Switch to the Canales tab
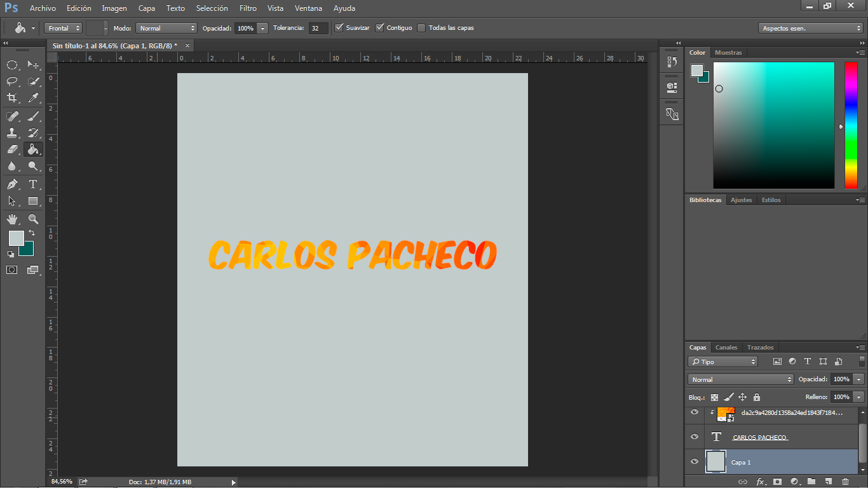Image resolution: width=868 pixels, height=488 pixels. (726, 348)
